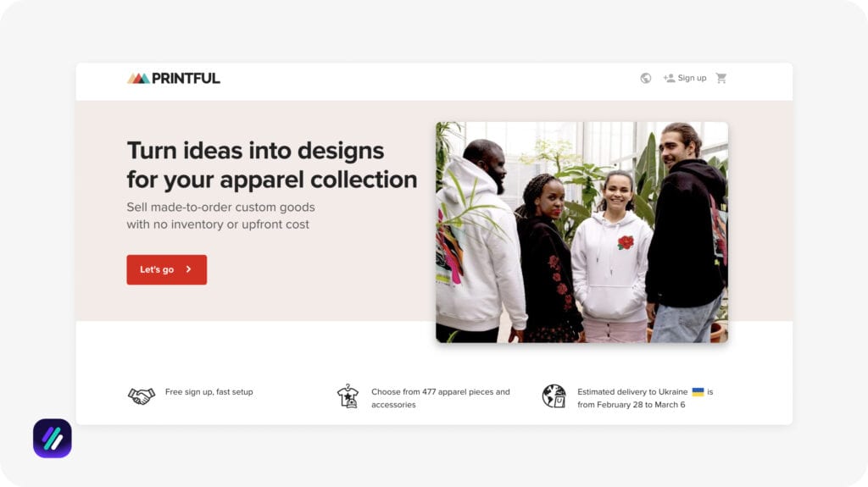Click the PRINTFUL wordmark text

186,79
